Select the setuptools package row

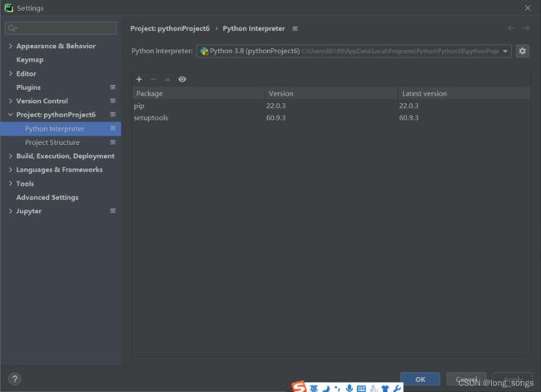click(331, 117)
